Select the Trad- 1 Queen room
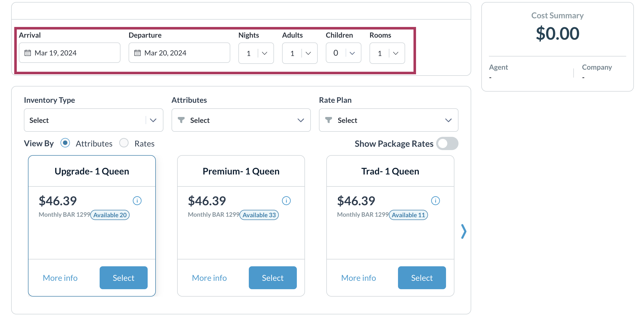644x322 pixels. click(422, 278)
